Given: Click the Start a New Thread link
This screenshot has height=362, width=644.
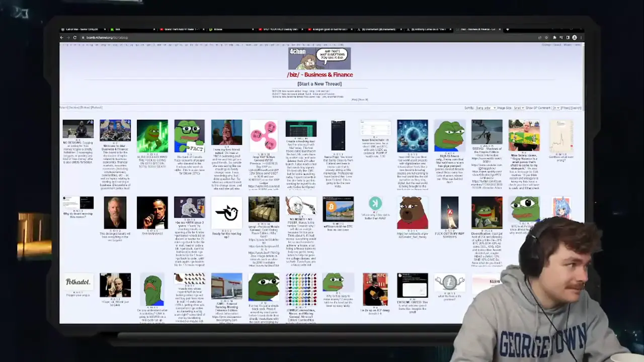Looking at the screenshot, I should 319,84.
